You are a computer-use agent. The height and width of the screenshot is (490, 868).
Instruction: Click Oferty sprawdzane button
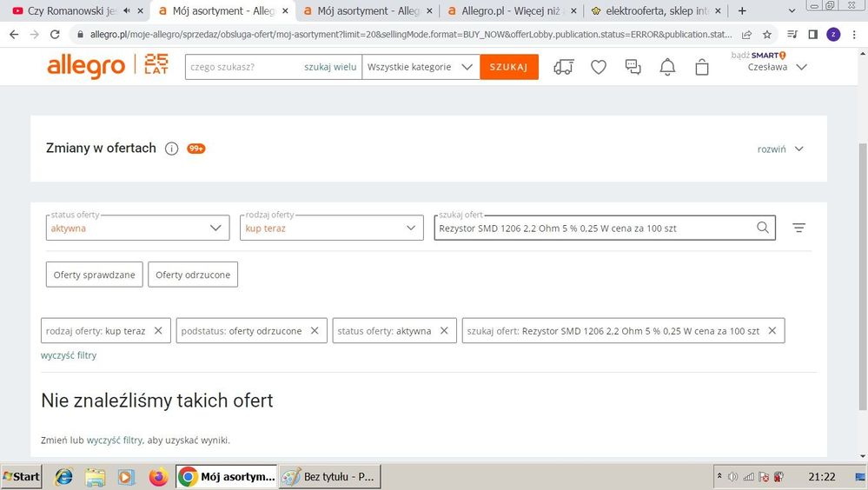94,275
